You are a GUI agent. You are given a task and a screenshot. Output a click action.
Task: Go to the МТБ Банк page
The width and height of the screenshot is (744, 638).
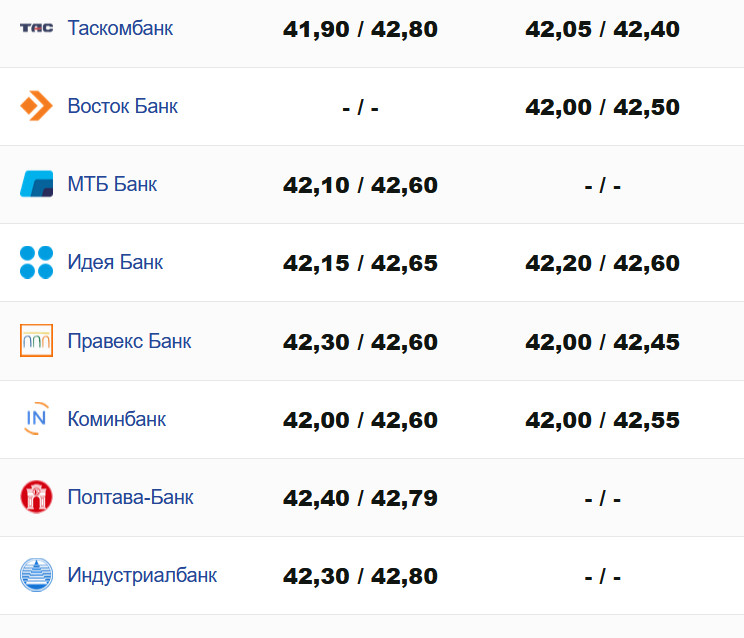[x=112, y=184]
